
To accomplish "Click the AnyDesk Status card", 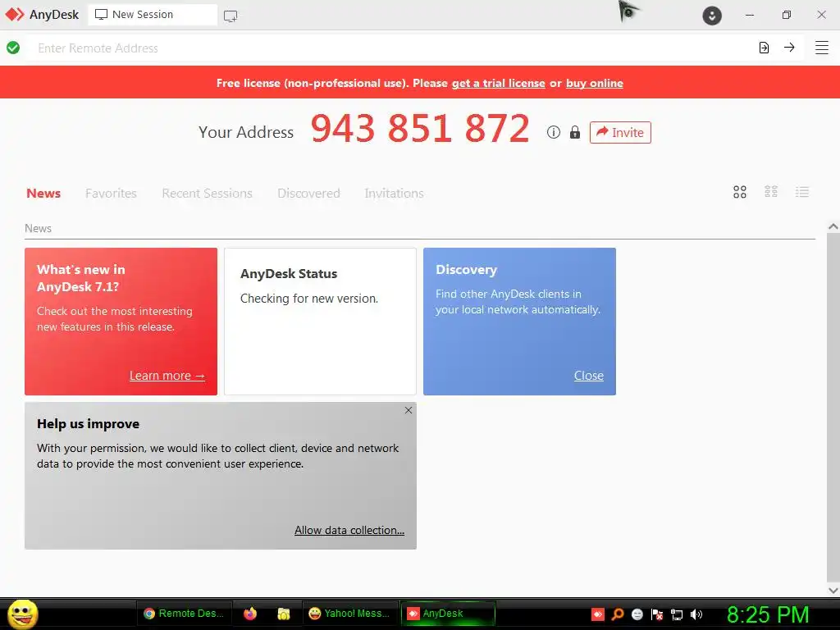I will pos(321,322).
